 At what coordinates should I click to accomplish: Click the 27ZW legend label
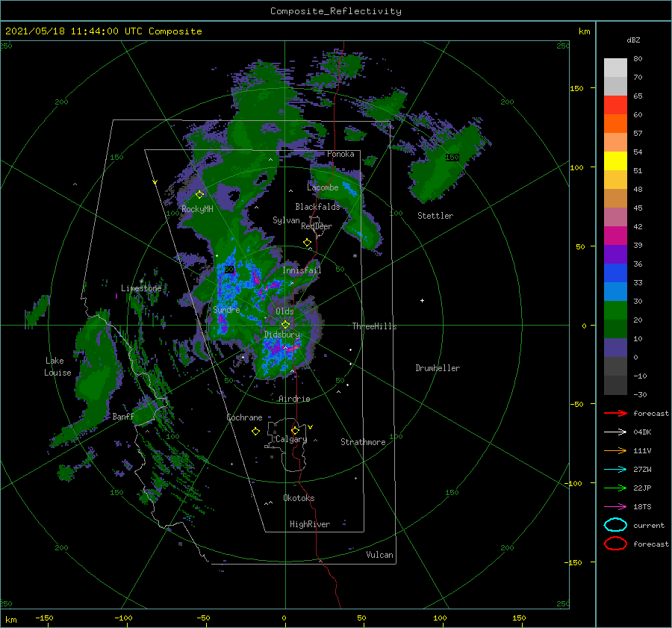[x=642, y=470]
